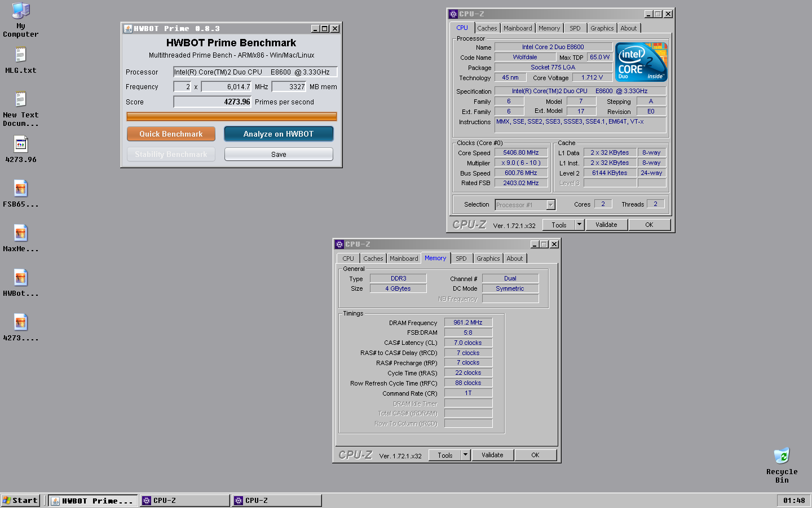Open Graphics tab in the CPU window
Screen dimensions: 812x508
[602, 28]
